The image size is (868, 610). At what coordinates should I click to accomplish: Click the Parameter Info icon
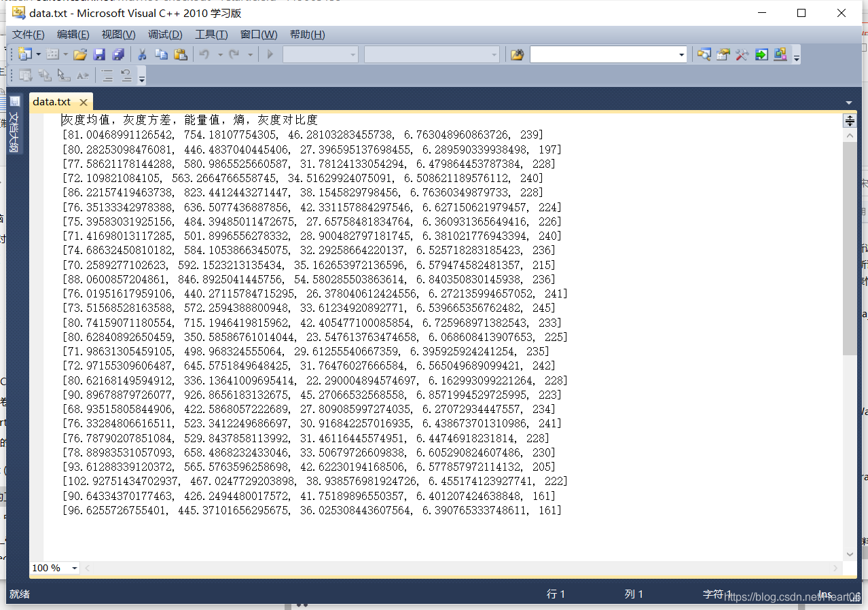click(45, 75)
